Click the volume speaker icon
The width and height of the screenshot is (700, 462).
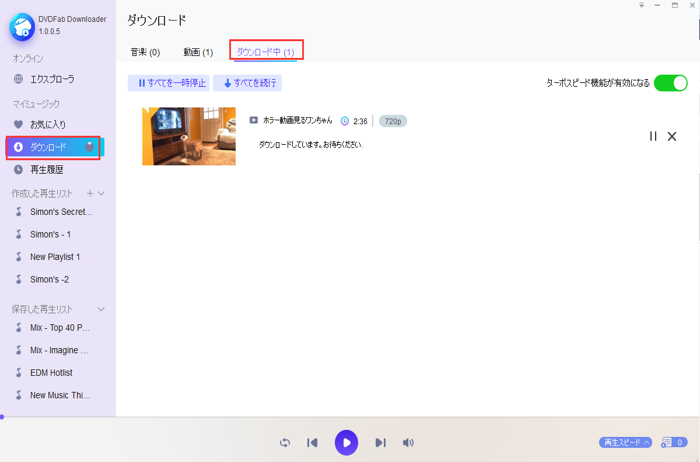[x=408, y=442]
